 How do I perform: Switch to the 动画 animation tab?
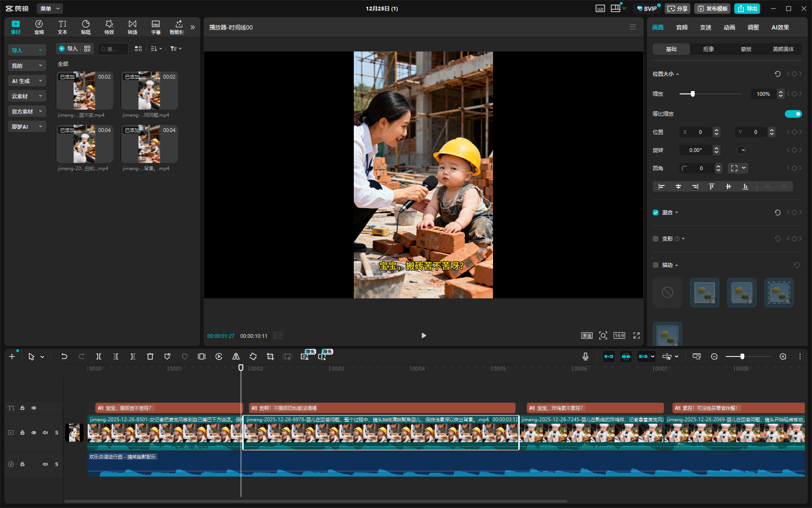(x=729, y=28)
